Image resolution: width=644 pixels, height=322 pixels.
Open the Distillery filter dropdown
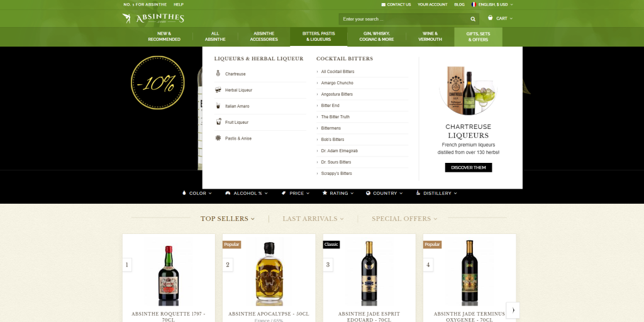pos(436,193)
